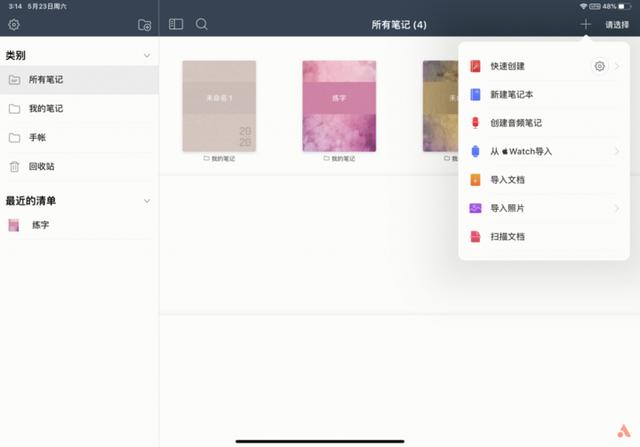
Task: Open the settings gear in sidebar header
Action: click(14, 25)
